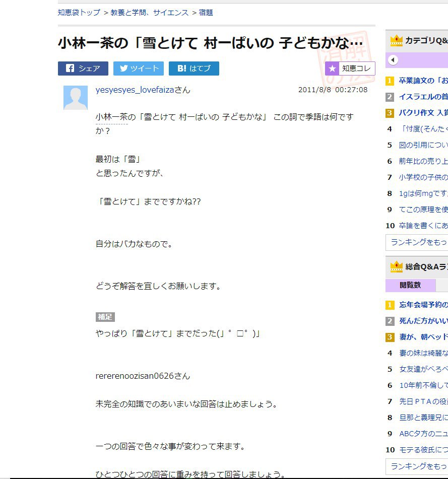Click the 知恵コレ label text
Screen dimensions: 448x479
[356, 69]
